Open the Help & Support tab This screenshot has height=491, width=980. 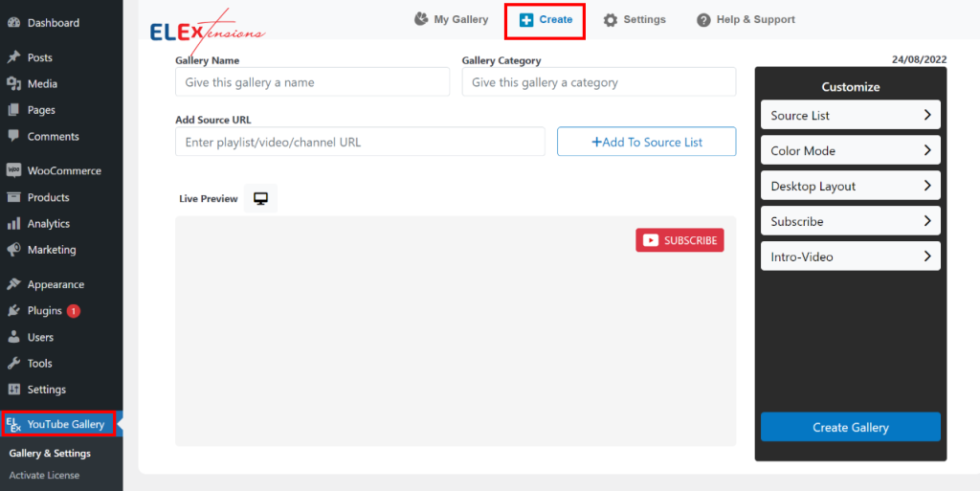pos(746,19)
